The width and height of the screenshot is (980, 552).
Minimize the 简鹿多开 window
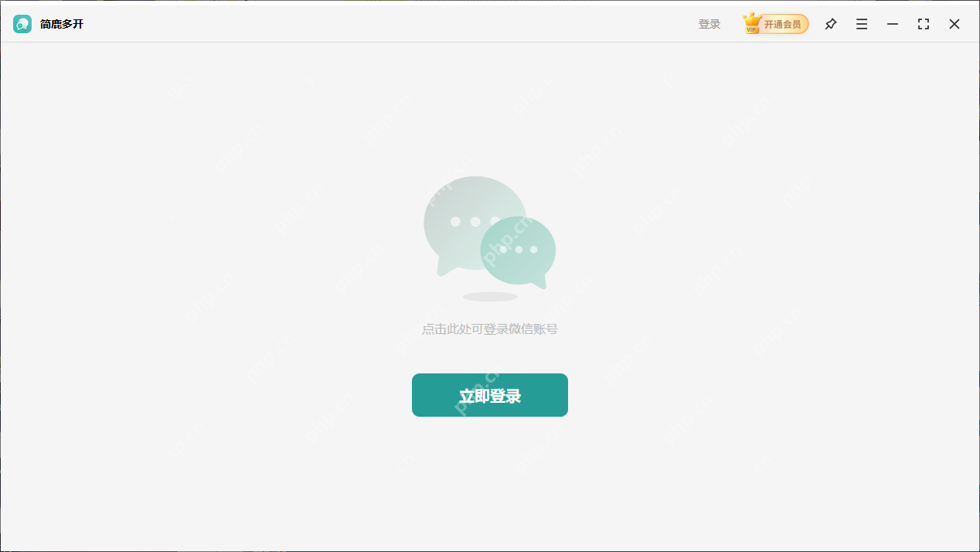pos(892,24)
